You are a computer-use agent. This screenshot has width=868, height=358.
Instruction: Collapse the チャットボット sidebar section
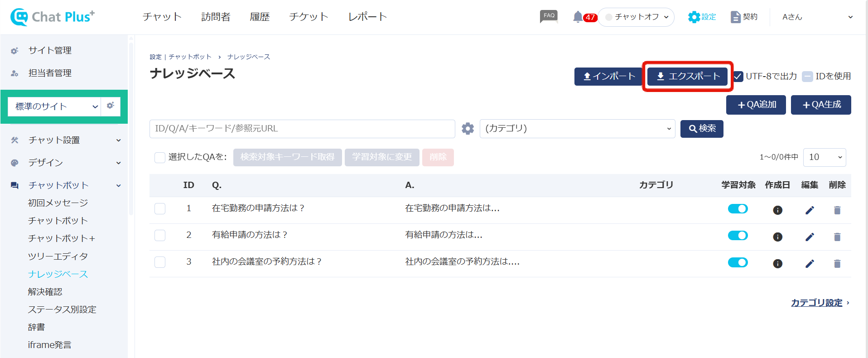(118, 185)
